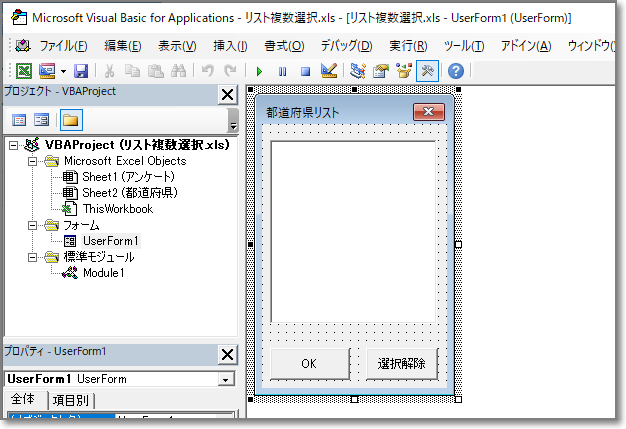Click the Reset stop icon
Screen dimensions: 626x429
305,71
